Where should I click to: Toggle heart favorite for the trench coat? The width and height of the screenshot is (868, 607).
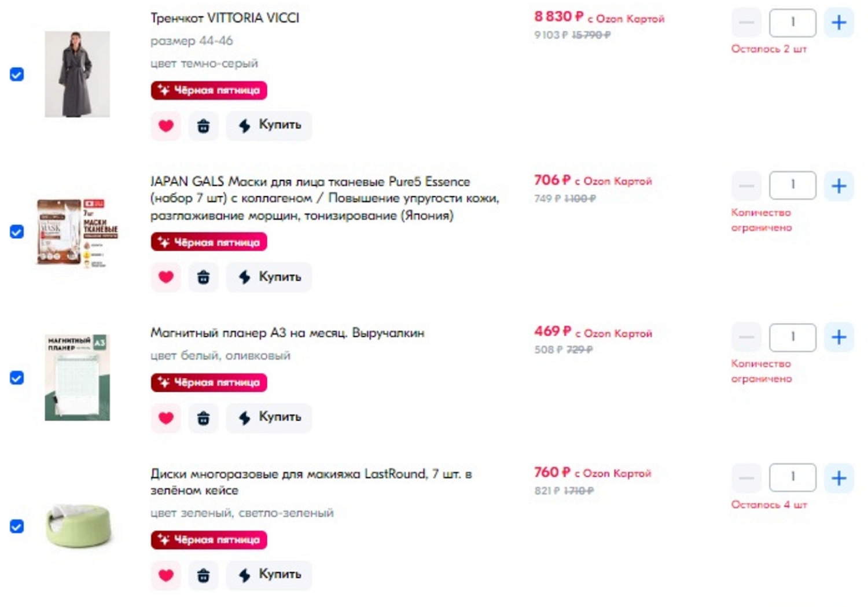(x=166, y=126)
